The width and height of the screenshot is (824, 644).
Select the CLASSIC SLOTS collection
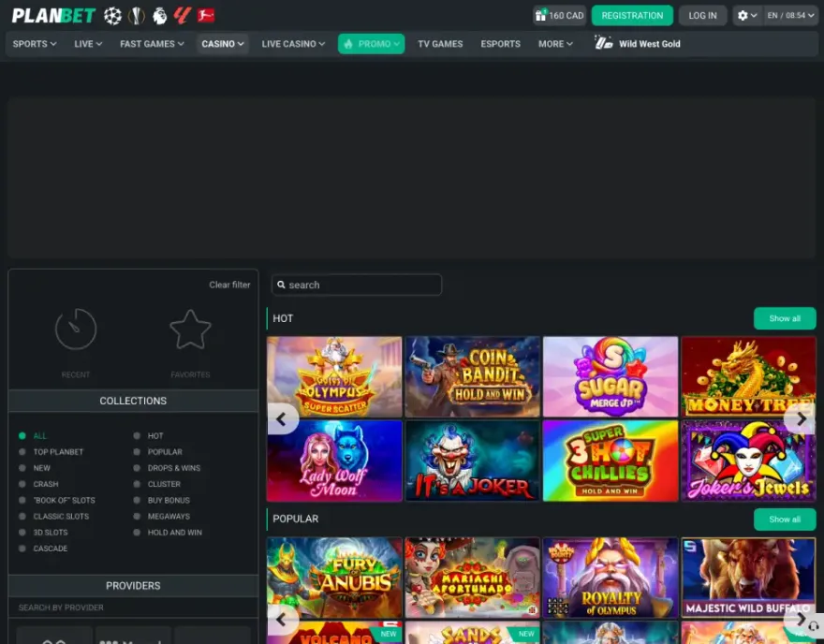pos(53,516)
